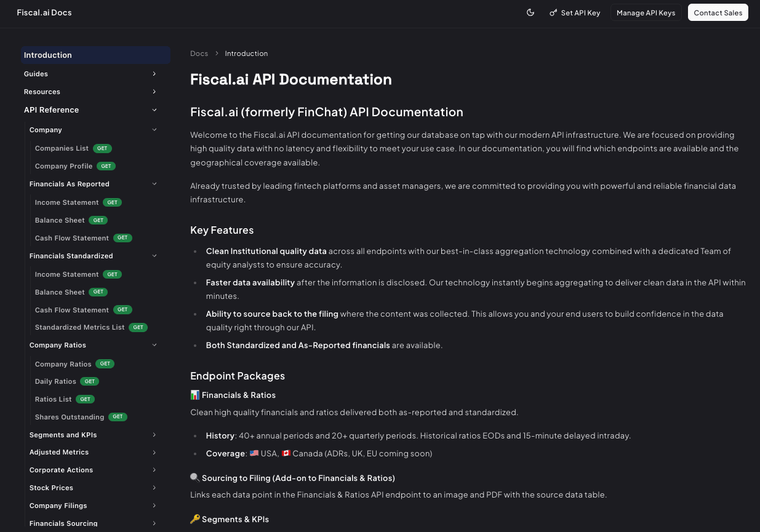Expand the Corporate Actions section
Screen dimensions: 760x532
(x=154, y=469)
